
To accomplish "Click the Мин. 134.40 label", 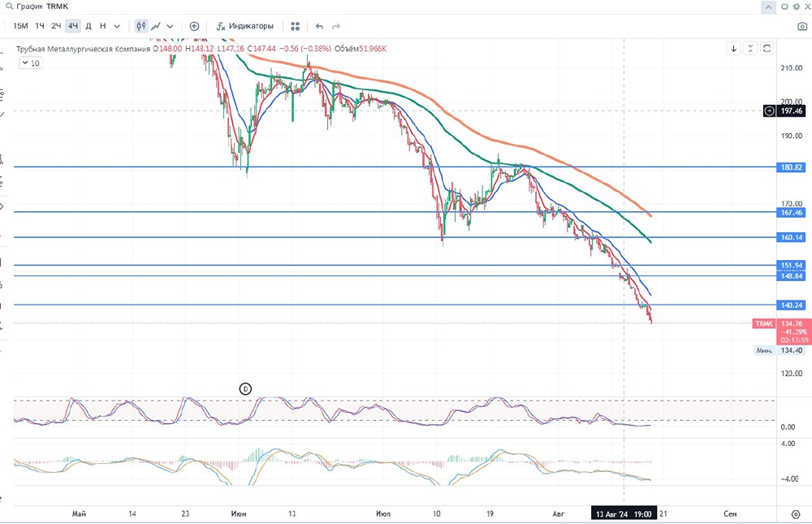I will pyautogui.click(x=780, y=350).
